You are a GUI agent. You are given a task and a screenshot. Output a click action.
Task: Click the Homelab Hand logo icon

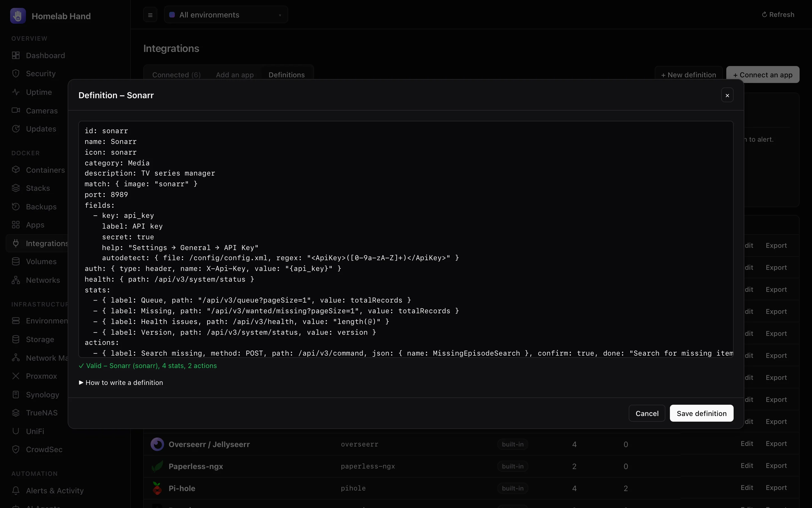click(18, 16)
